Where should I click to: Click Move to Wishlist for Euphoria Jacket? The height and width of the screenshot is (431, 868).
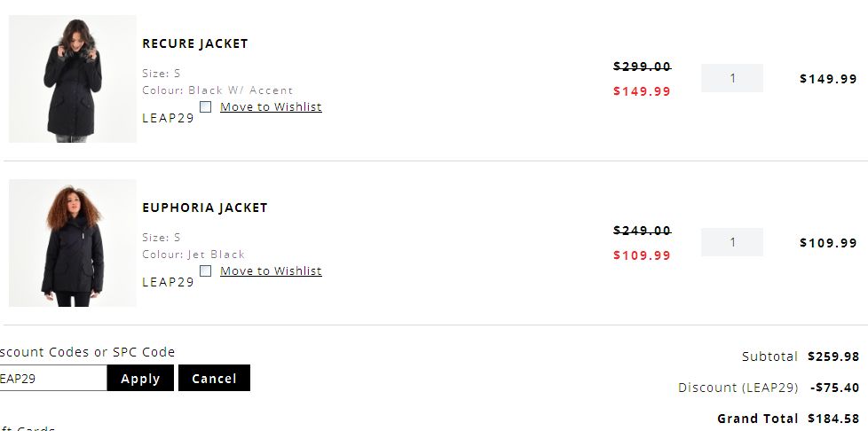(x=271, y=270)
